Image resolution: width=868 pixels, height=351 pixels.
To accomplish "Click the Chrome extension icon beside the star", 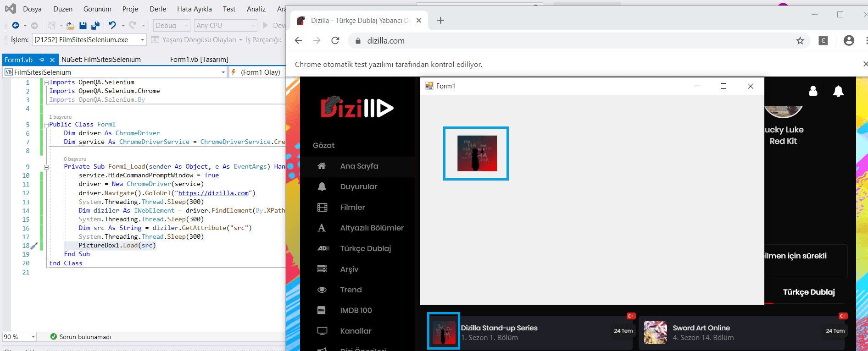I will [823, 41].
